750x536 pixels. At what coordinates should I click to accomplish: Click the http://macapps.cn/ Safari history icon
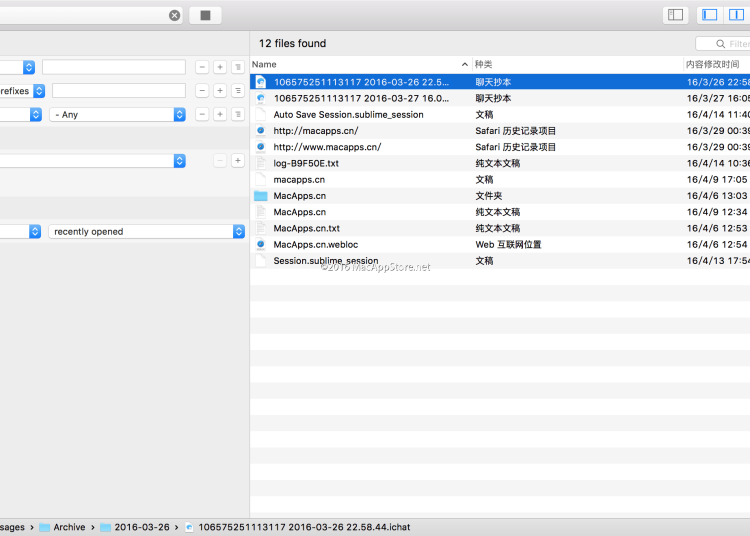pyautogui.click(x=261, y=131)
